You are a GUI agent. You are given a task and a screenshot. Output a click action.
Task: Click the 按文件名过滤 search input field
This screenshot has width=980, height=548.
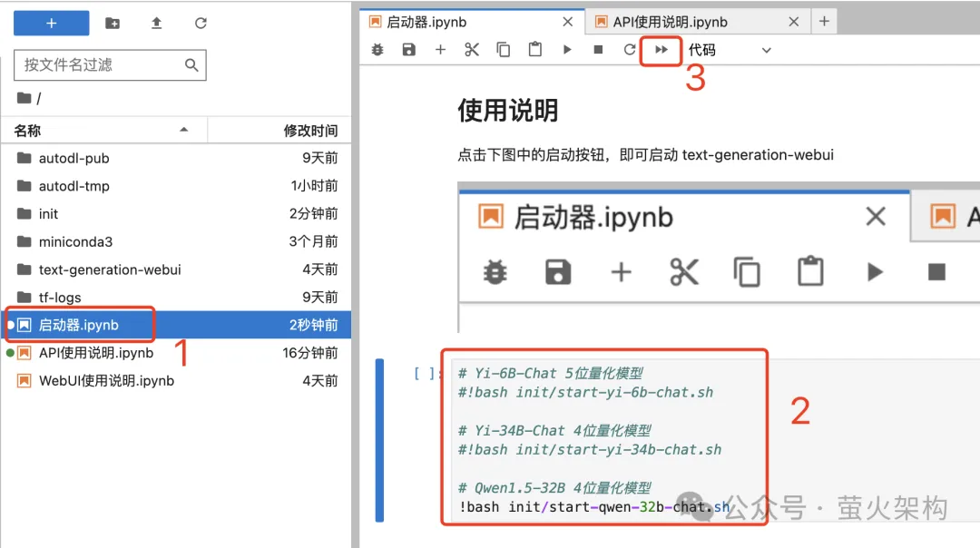(x=100, y=65)
